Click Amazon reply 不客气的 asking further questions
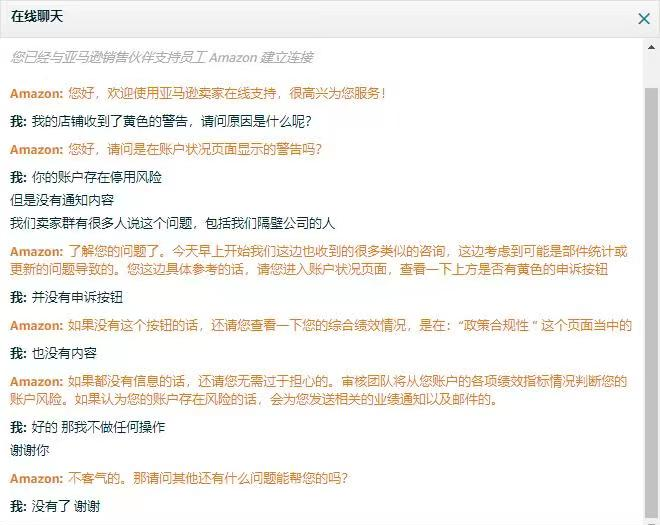Screen dimensions: 660x525 [x=179, y=478]
